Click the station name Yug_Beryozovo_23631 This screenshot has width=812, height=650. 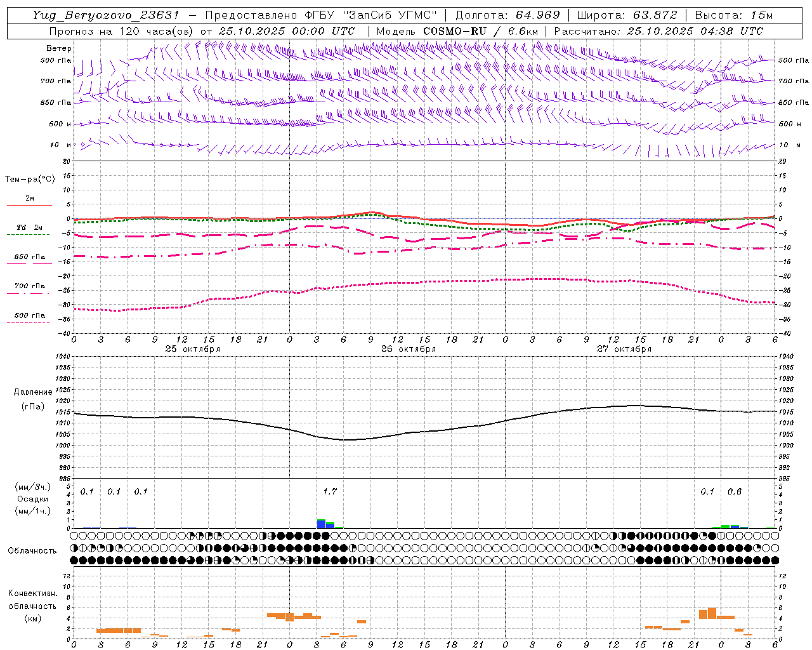[106, 15]
